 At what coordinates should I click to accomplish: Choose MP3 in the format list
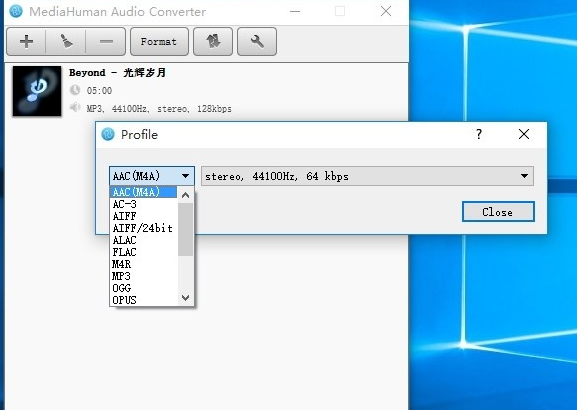click(x=144, y=276)
